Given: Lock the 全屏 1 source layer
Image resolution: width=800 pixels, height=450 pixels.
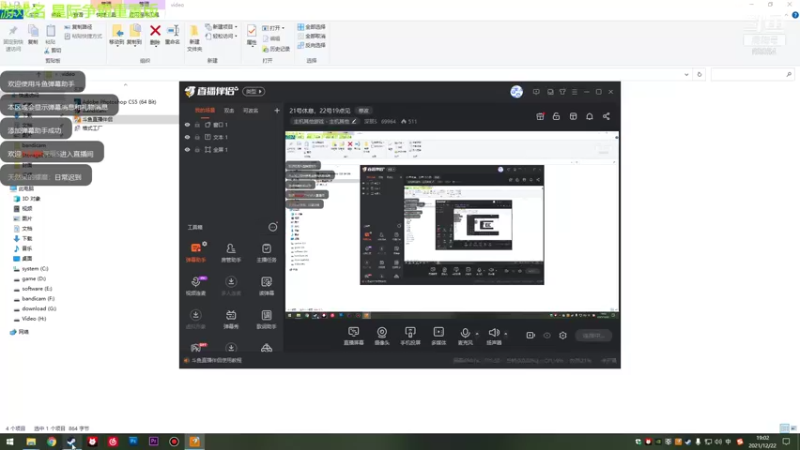Looking at the screenshot, I should pyautogui.click(x=197, y=150).
